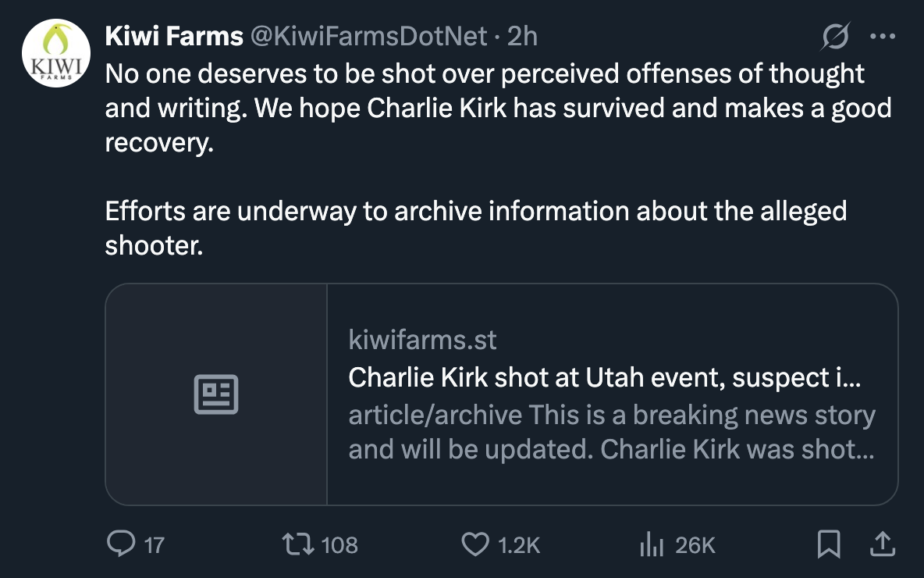The image size is (924, 578).
Task: Click the 108 reposts count
Action: pos(339,544)
